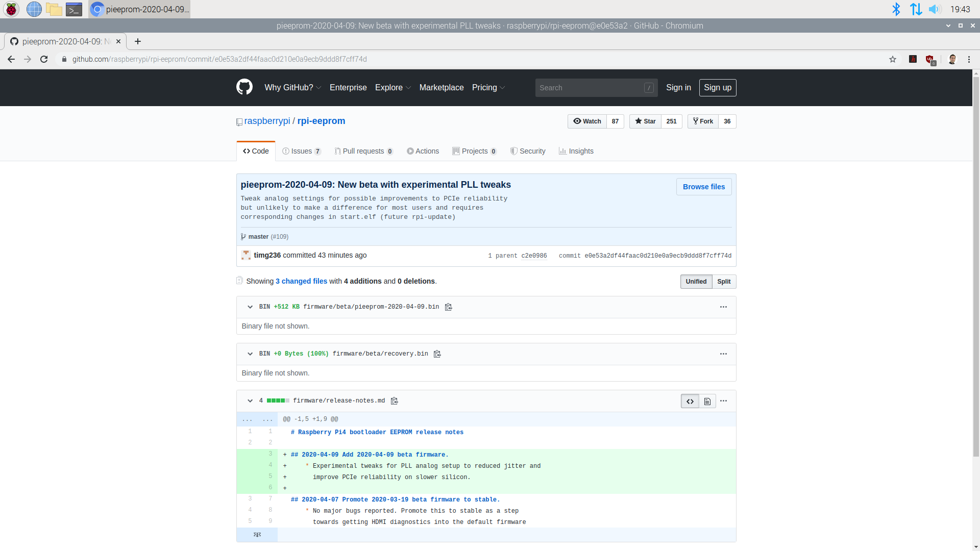Go to Pull requests tab

(363, 151)
